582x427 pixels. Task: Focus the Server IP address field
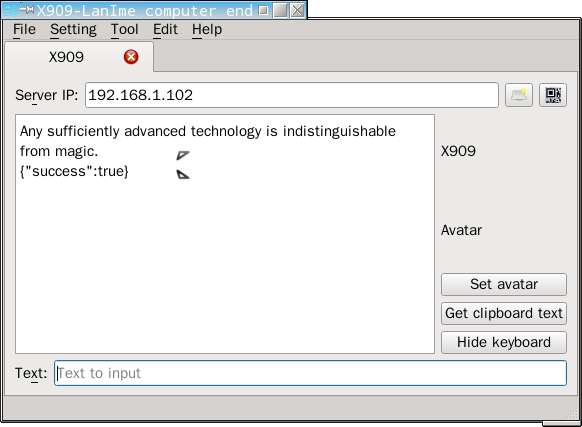pos(292,95)
